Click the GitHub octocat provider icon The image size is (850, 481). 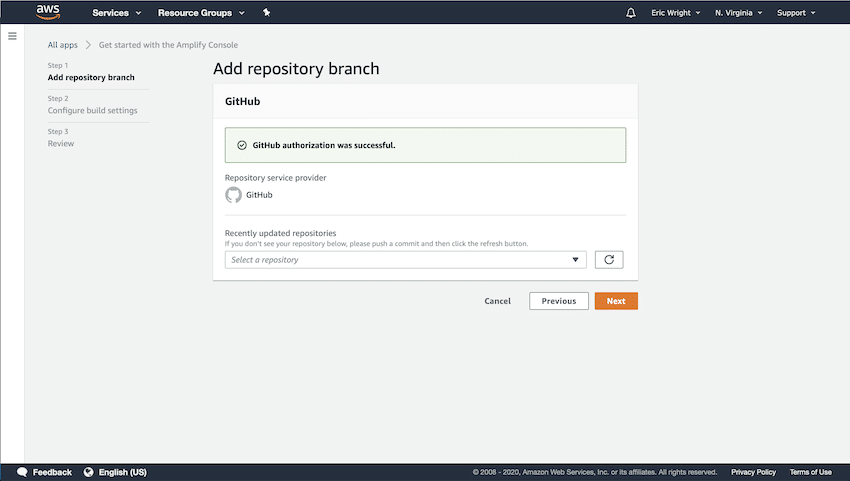tap(233, 195)
